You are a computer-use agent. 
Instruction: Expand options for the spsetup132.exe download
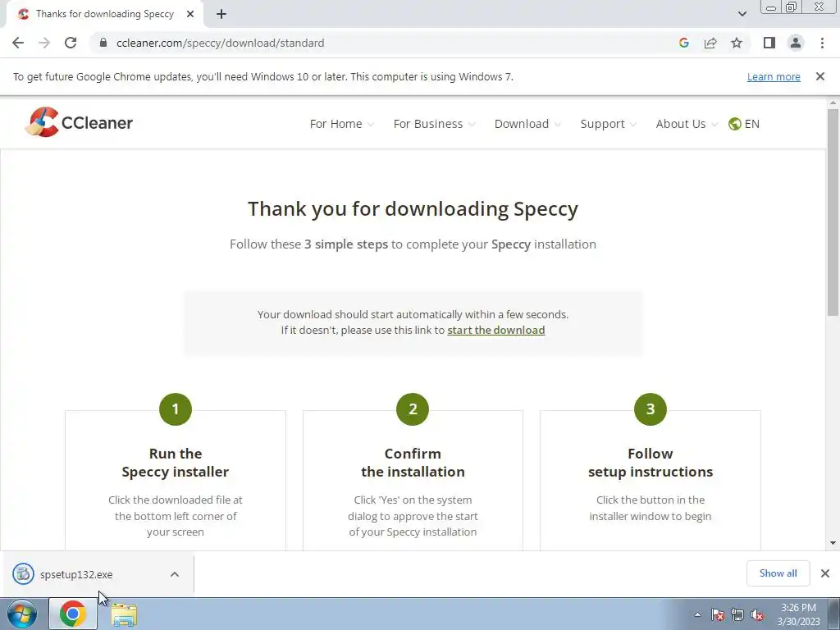pyautogui.click(x=175, y=574)
